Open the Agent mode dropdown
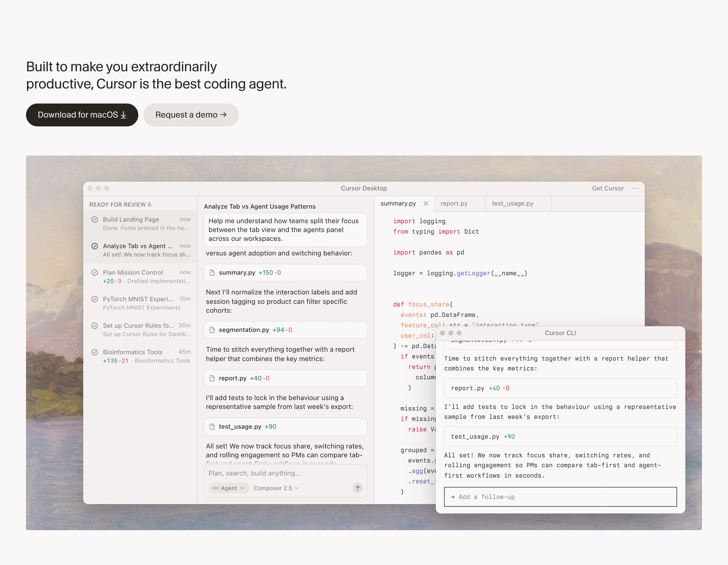 229,488
